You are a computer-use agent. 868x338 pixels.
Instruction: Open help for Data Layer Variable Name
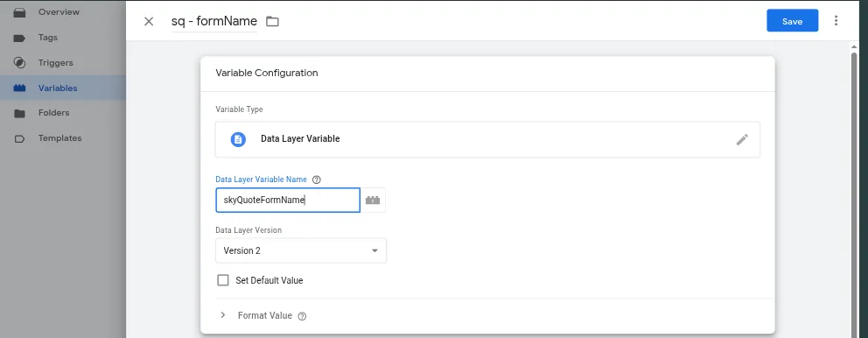pos(317,180)
